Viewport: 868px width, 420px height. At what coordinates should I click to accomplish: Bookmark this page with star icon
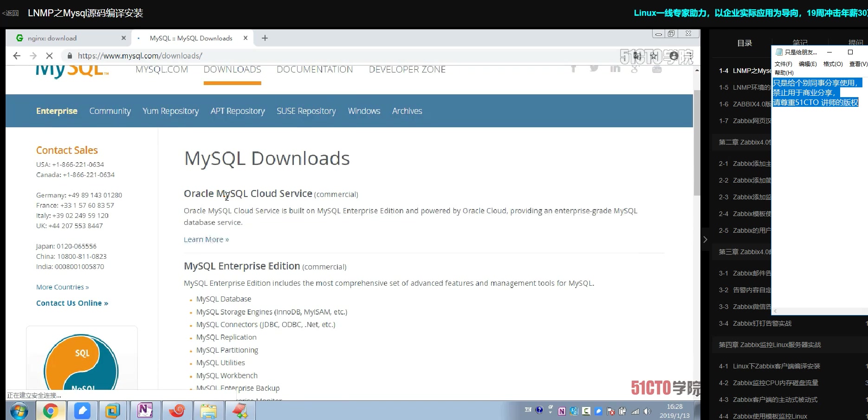(x=654, y=56)
